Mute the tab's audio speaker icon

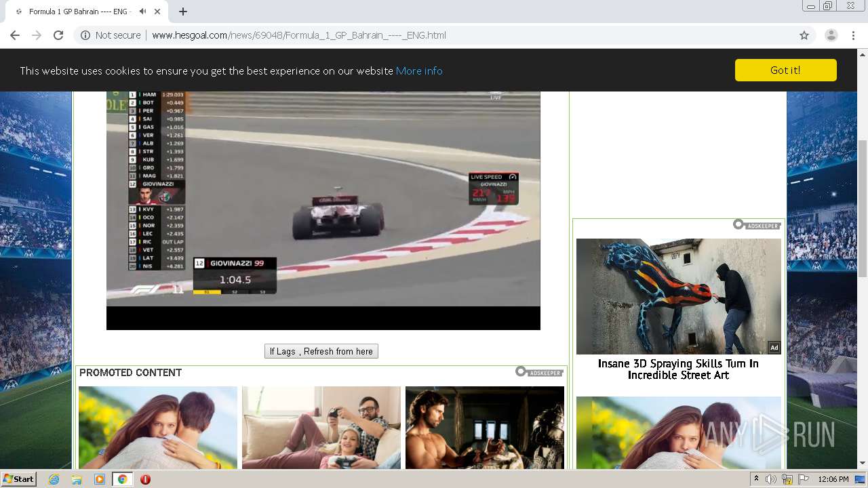coord(143,12)
